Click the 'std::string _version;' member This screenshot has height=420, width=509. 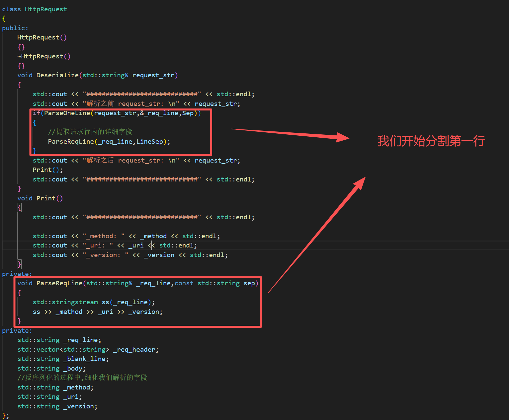point(57,406)
